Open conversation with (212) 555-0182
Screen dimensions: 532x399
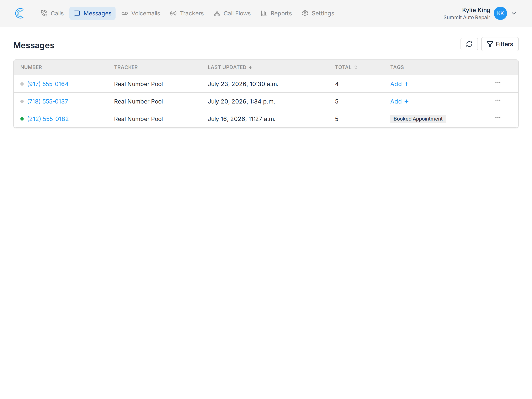[48, 119]
